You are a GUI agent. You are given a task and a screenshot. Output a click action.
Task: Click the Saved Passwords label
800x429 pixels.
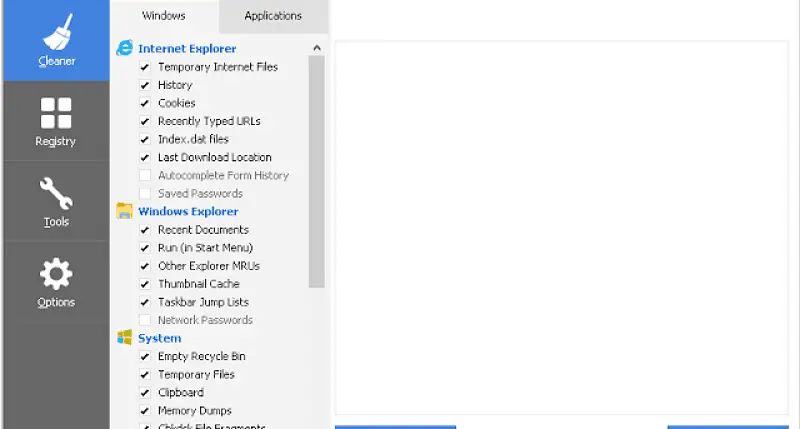tap(200, 193)
